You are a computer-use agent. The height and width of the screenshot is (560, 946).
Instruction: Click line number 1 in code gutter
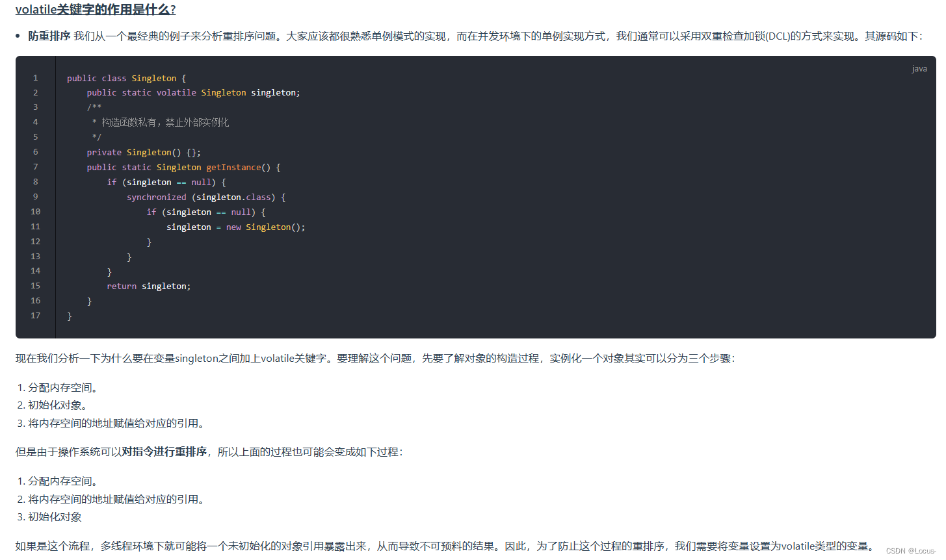click(36, 78)
